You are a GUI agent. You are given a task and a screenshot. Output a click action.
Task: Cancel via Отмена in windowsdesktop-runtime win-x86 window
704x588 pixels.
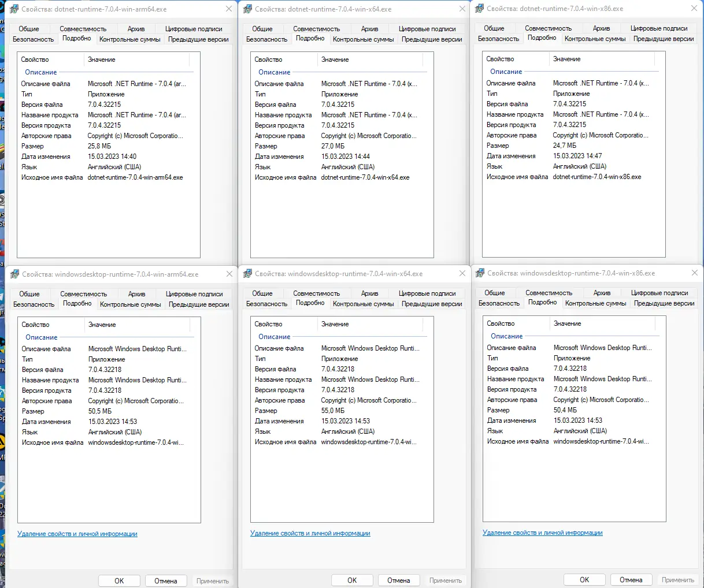[x=631, y=580]
